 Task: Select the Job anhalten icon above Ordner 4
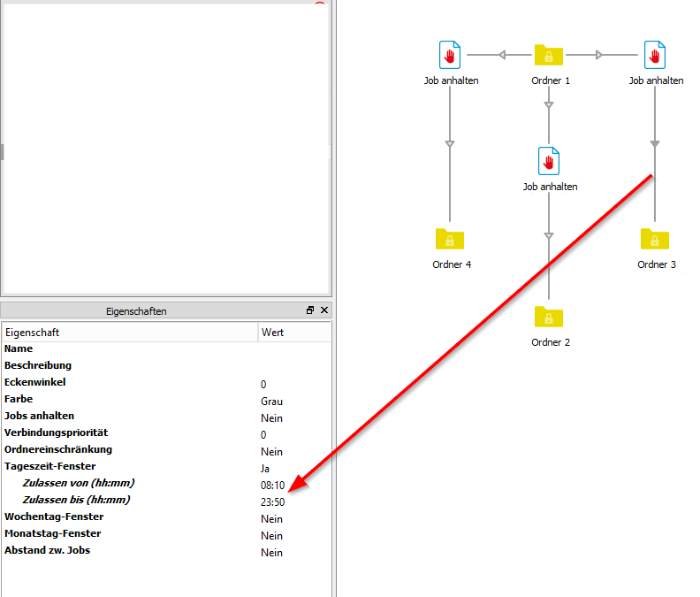[450, 55]
